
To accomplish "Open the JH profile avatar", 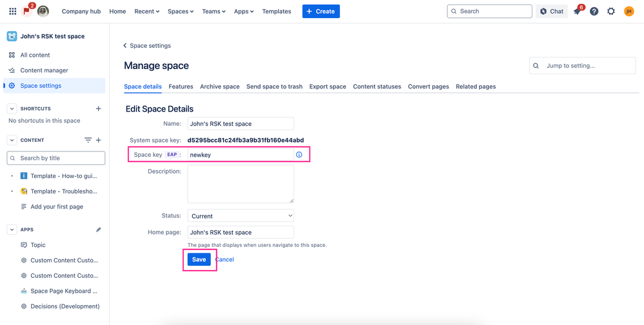I will tap(629, 12).
